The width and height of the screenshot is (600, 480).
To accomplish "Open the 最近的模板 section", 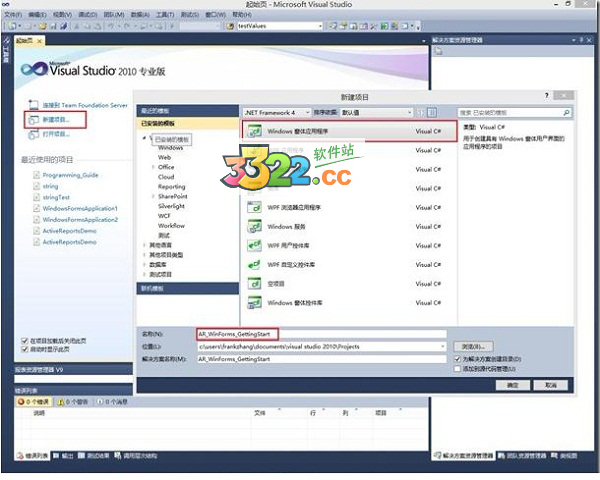I will (188, 111).
